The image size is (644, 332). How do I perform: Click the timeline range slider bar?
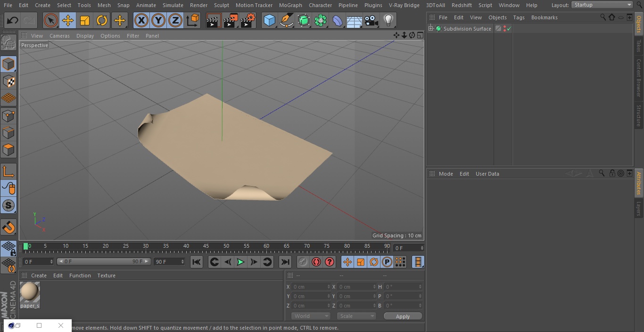(104, 261)
